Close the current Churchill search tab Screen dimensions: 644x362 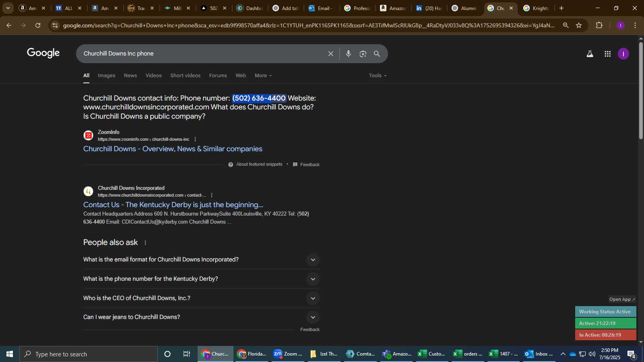(x=511, y=8)
